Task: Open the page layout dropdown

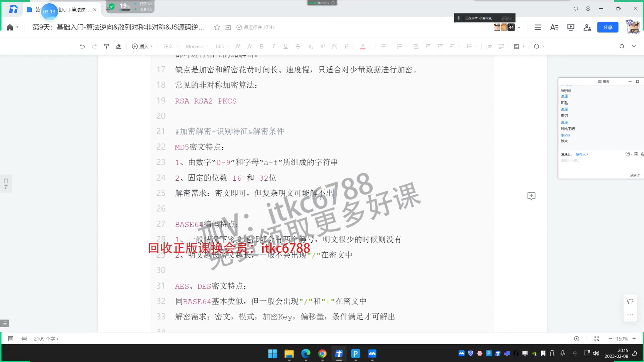Action: 519,46
